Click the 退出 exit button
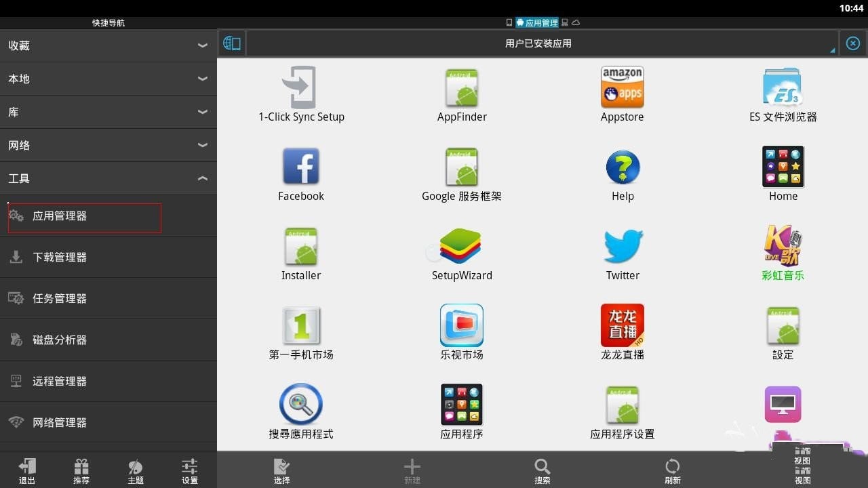This screenshot has width=868, height=488. (x=27, y=471)
